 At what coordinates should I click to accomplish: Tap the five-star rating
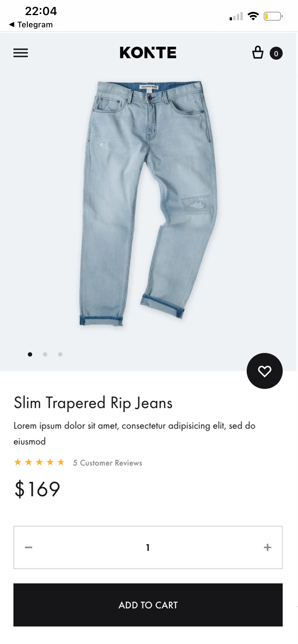[39, 462]
